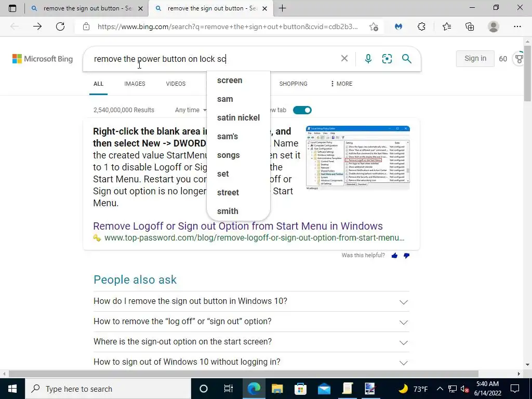Choose the sam suggestion
The width and height of the screenshot is (532, 399).
(238, 99)
